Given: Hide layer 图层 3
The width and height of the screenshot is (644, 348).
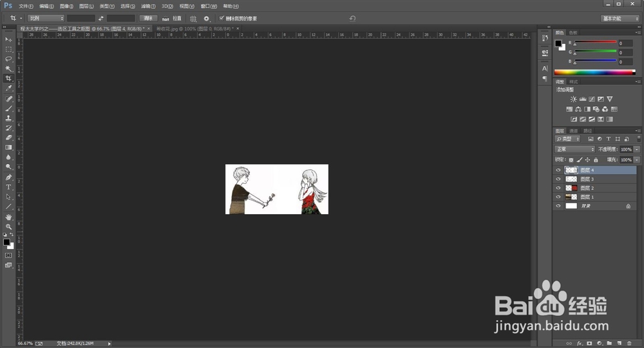Looking at the screenshot, I should (558, 179).
